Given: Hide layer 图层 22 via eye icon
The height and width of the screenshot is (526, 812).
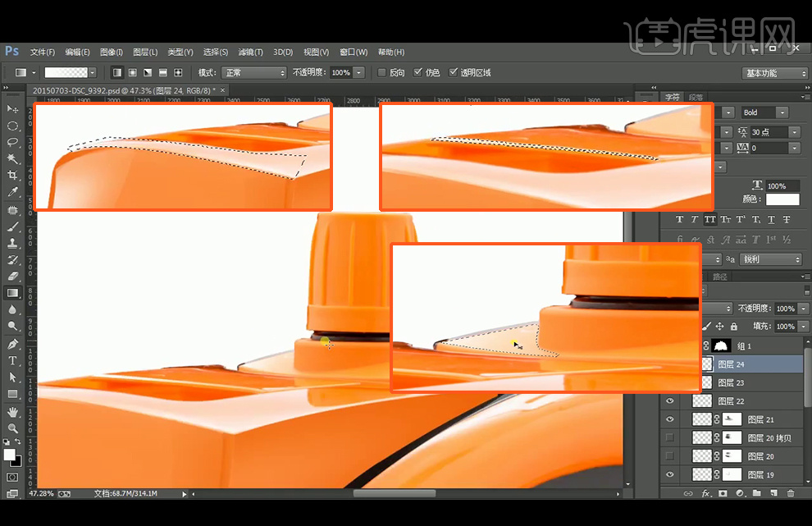Looking at the screenshot, I should (670, 401).
